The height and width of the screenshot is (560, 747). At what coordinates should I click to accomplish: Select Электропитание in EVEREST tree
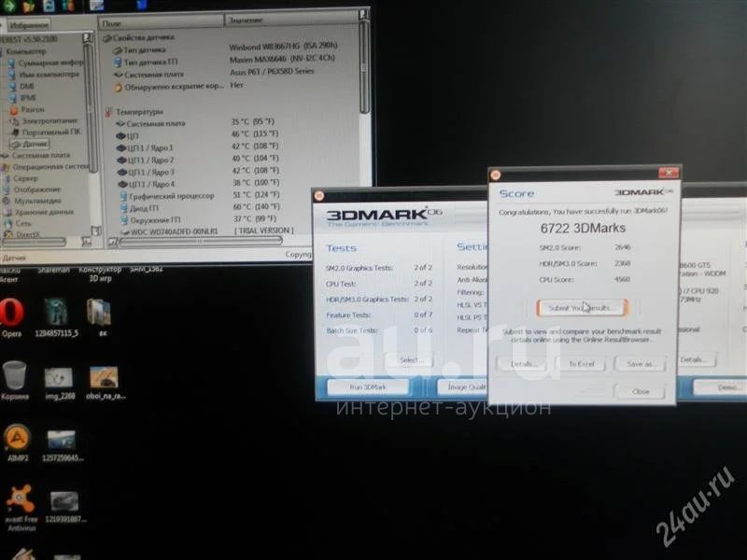point(44,121)
